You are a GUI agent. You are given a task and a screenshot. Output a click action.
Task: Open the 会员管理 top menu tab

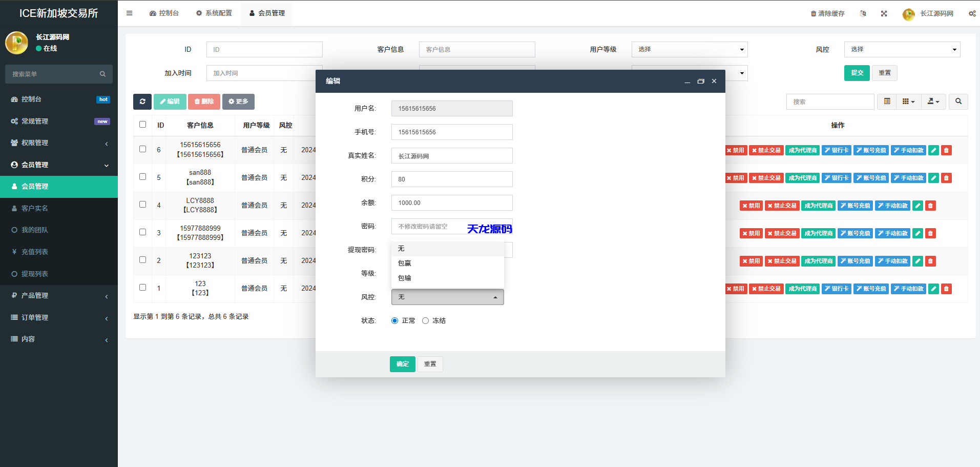(266, 13)
